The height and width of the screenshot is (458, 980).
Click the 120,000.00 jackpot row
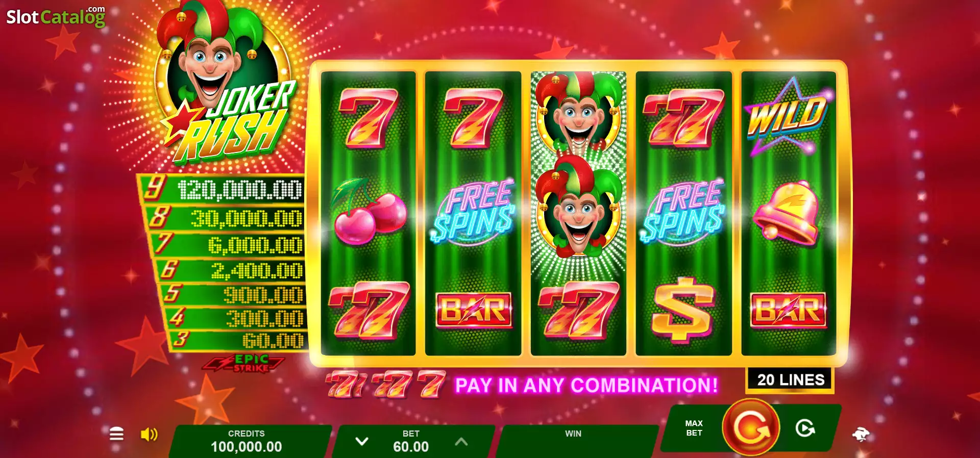222,189
